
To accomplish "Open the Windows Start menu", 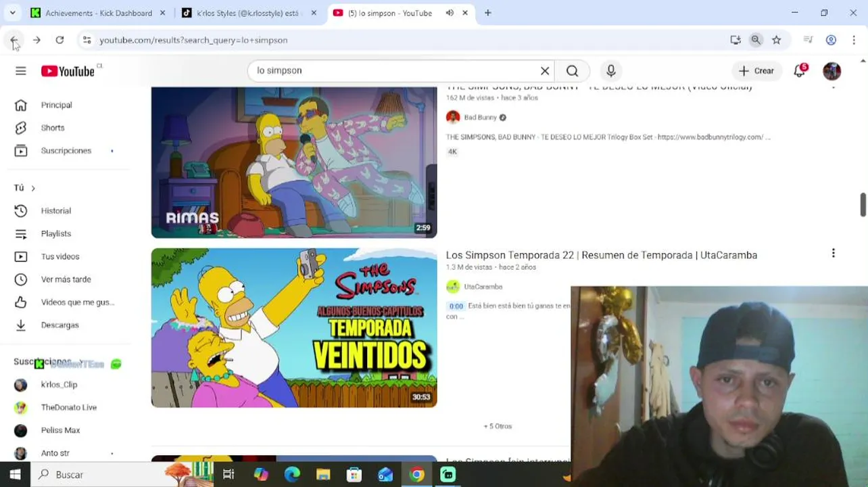I will point(15,475).
